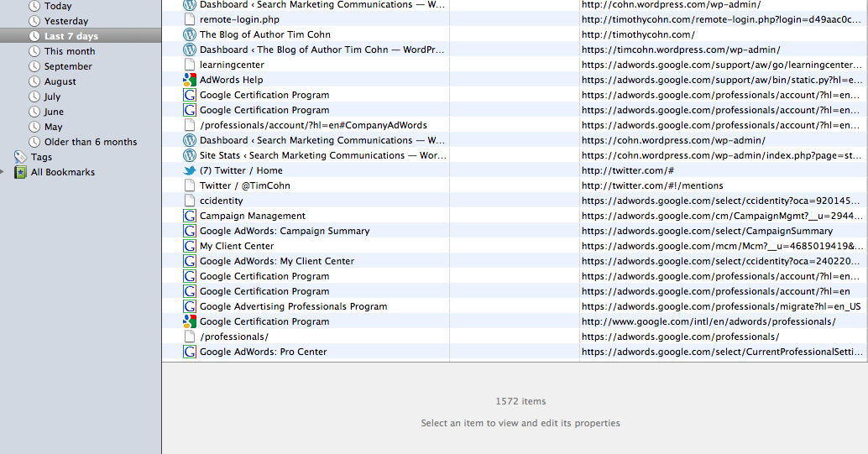Click the All Bookmarks star book icon
This screenshot has height=454, width=868.
tap(20, 172)
